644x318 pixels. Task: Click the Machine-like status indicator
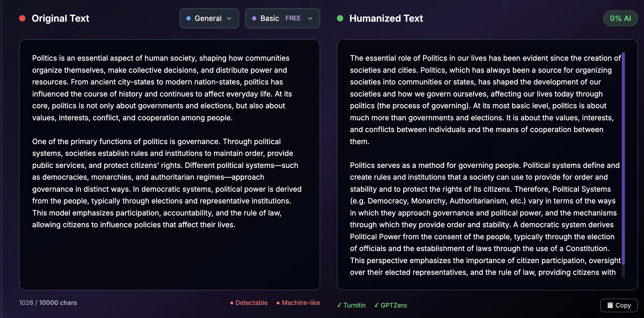coord(301,303)
